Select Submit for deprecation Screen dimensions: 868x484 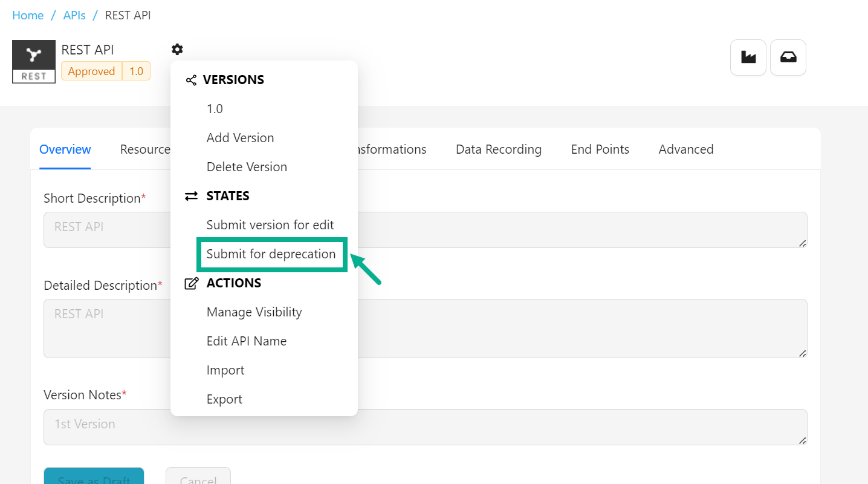tap(271, 254)
